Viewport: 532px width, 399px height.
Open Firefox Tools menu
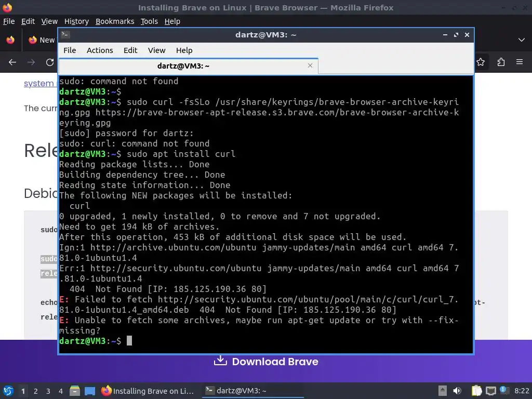149,21
